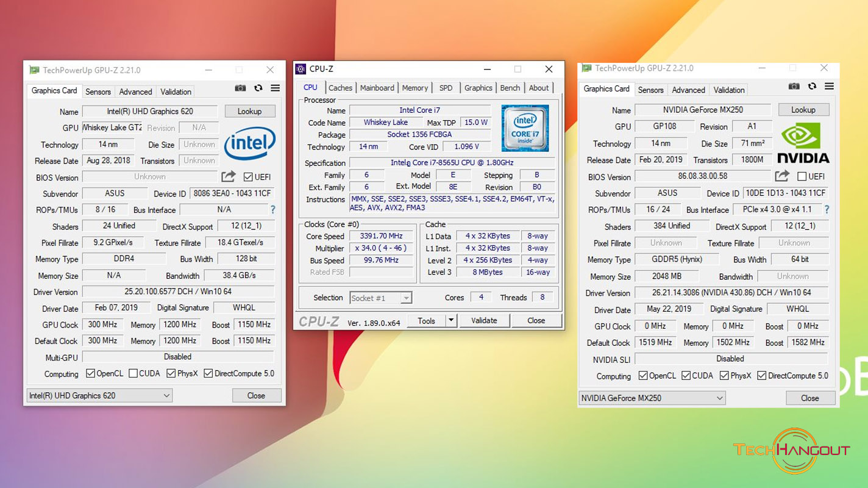Click the Intel GPU-Z title bar icon
The height and width of the screenshot is (488, 868).
(x=35, y=70)
